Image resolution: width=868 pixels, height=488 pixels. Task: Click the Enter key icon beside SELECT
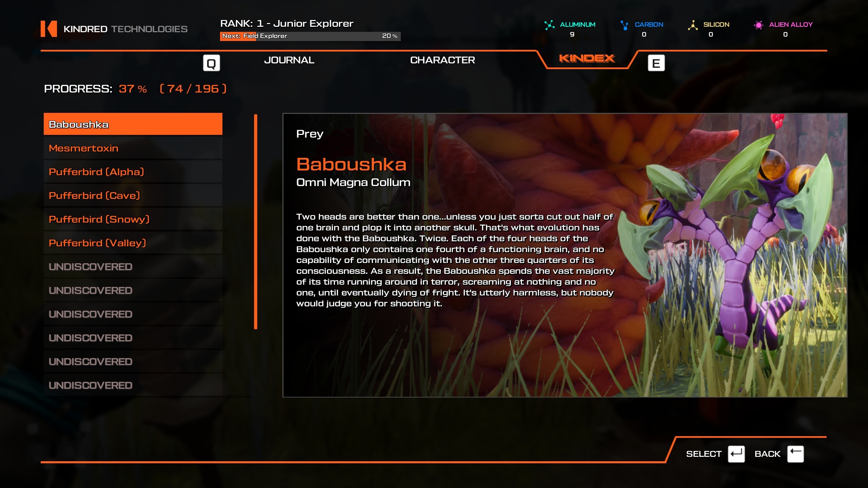736,454
